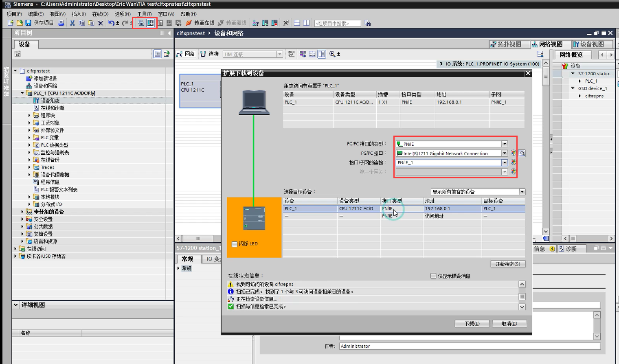Screen dimensions: 619x364
Task: Open PG/PC interface type dropdown
Action: [x=505, y=144]
